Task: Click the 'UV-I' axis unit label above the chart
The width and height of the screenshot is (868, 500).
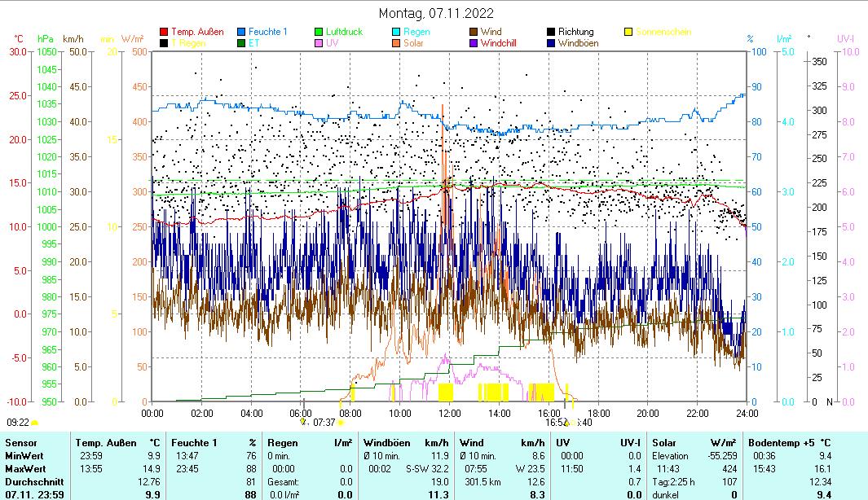Action: (845, 39)
